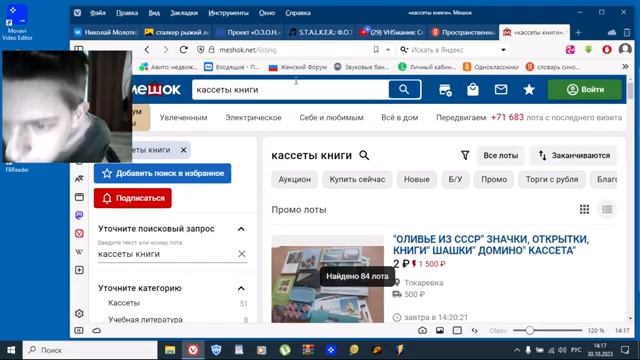The image size is (640, 360).
Task: Open the Vivaldi red panel icon in sidebar
Action: (79, 233)
